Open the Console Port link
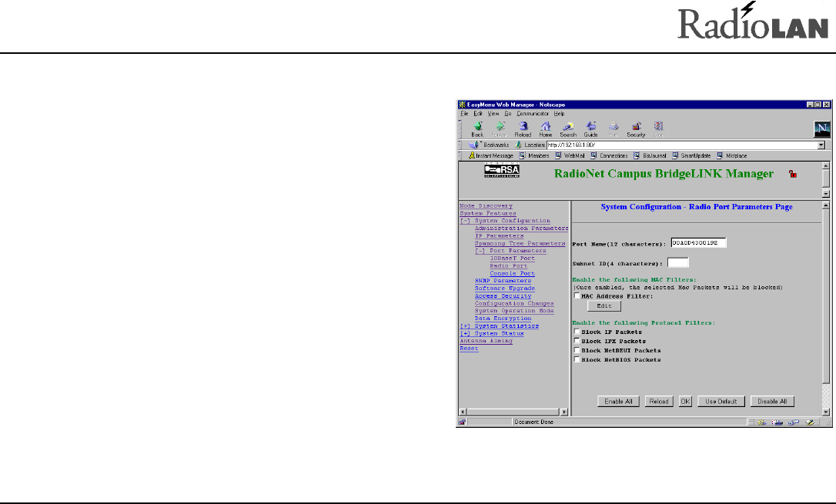This screenshot has height=504, width=836. click(x=512, y=273)
